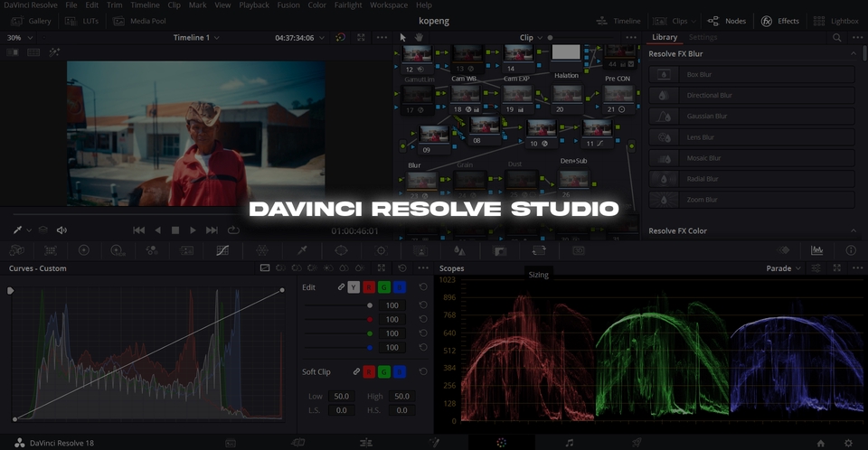Toggle Edit channel ganging link
The width and height of the screenshot is (868, 450).
pos(341,287)
